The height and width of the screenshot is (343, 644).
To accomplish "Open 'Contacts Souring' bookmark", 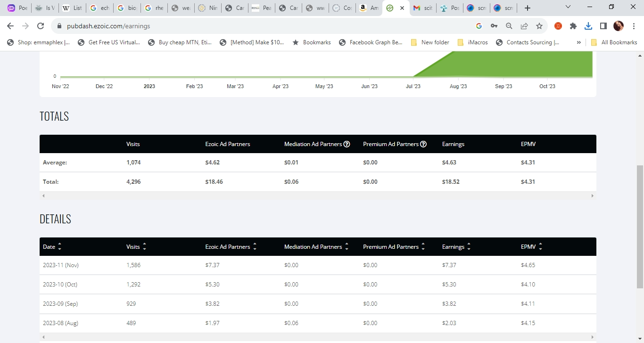I will (528, 42).
